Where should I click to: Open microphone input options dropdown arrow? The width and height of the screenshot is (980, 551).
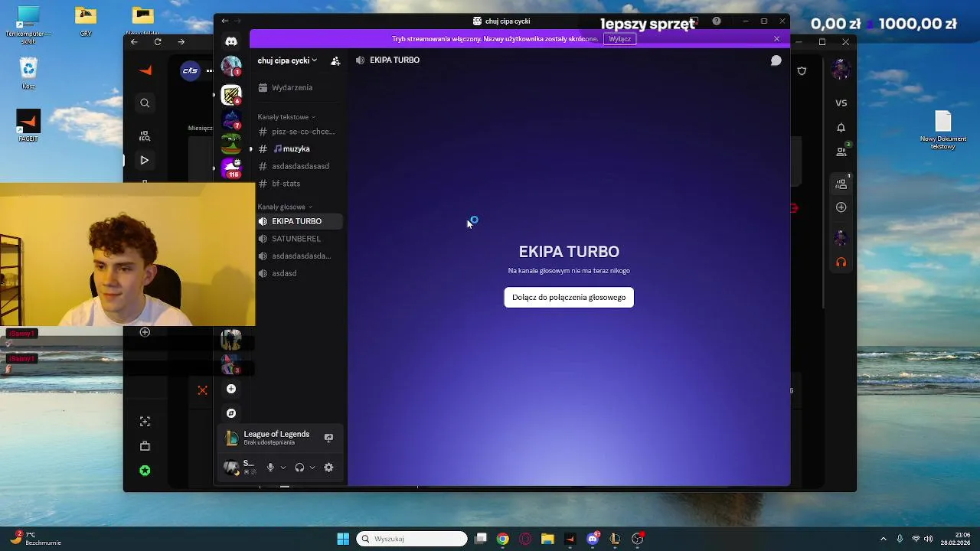click(283, 468)
